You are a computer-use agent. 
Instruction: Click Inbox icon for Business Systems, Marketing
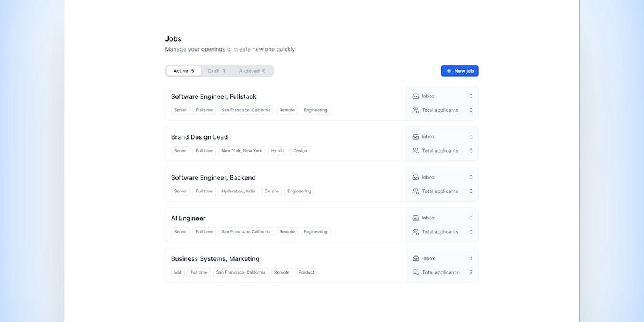[x=416, y=258]
